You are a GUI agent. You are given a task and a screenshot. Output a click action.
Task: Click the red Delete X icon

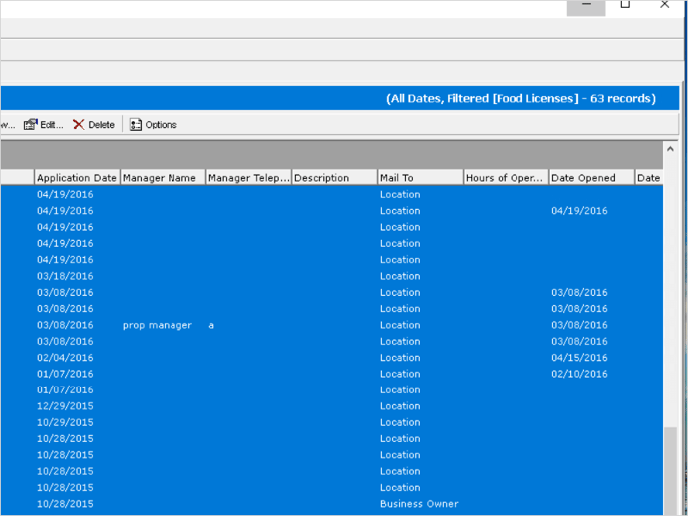79,125
